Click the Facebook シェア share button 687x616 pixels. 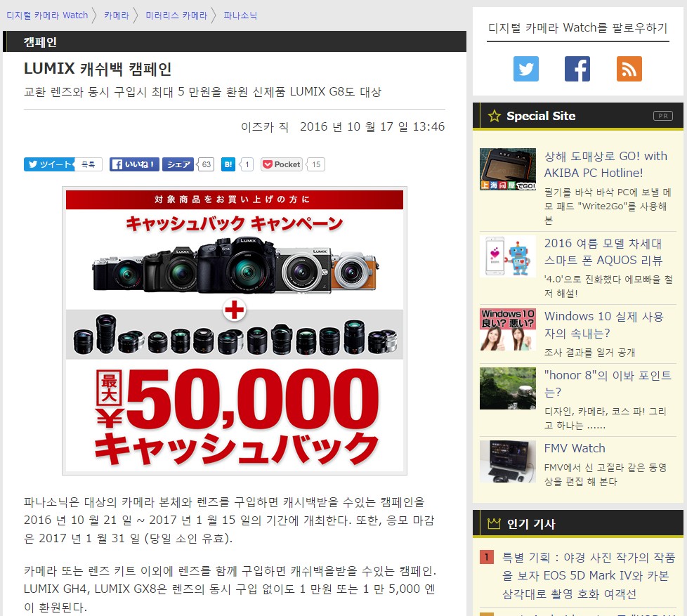(178, 164)
